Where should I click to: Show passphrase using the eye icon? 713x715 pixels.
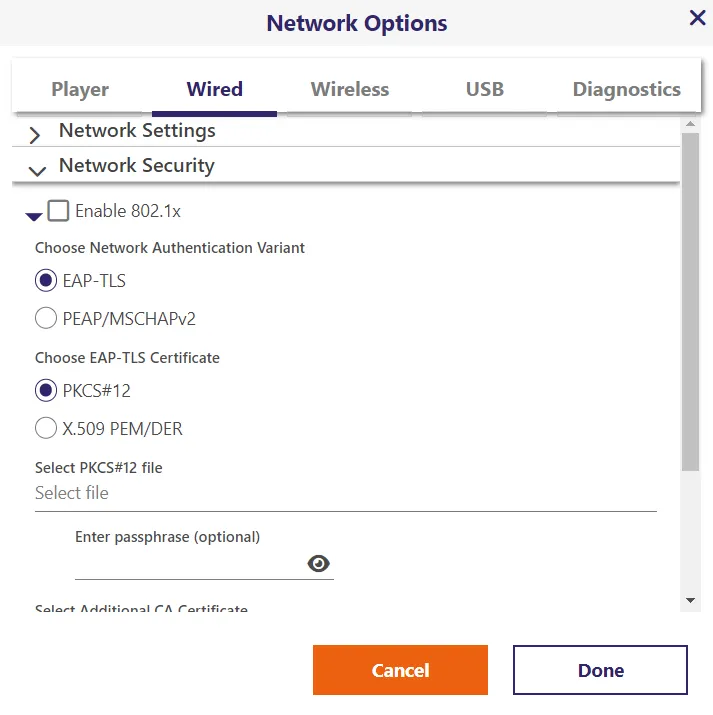point(318,564)
